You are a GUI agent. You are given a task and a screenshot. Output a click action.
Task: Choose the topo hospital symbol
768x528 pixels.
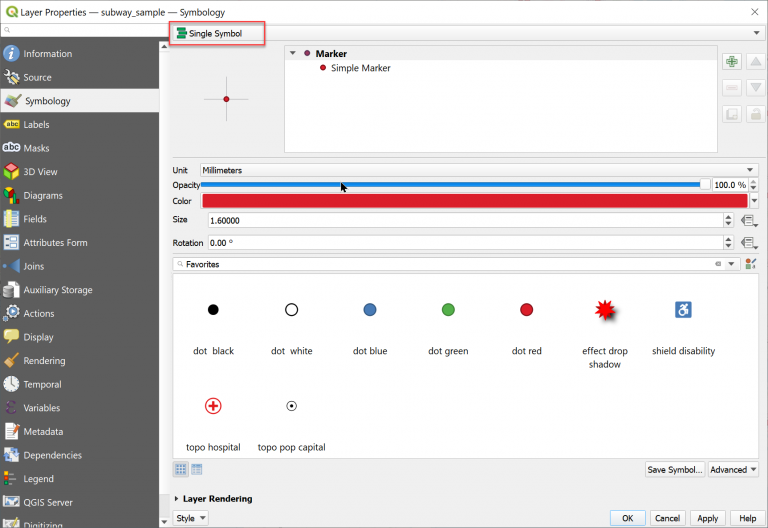point(213,406)
